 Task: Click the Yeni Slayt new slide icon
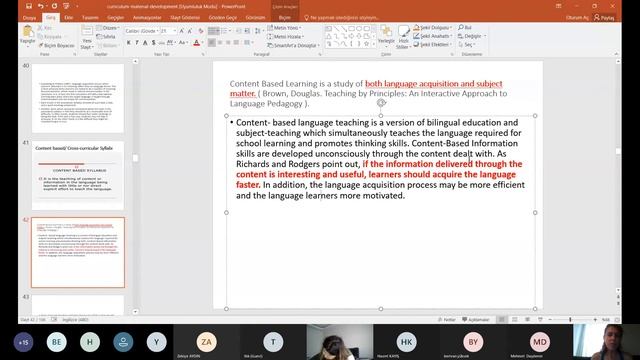87,31
